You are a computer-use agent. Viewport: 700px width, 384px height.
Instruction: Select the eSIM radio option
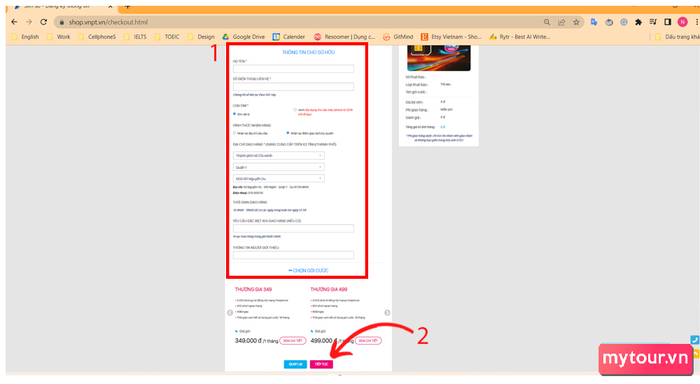point(295,109)
